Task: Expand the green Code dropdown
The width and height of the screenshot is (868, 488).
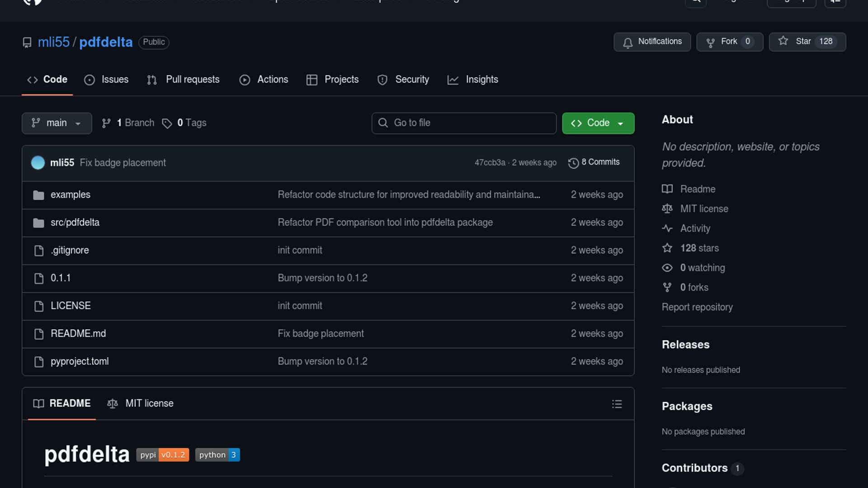Action: point(598,123)
